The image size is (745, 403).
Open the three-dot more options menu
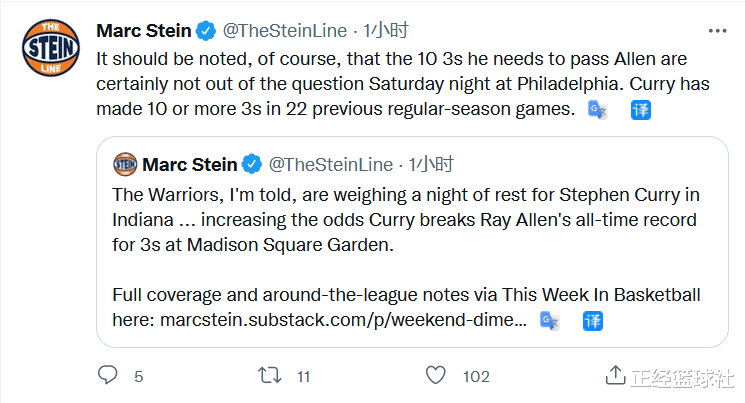[717, 31]
